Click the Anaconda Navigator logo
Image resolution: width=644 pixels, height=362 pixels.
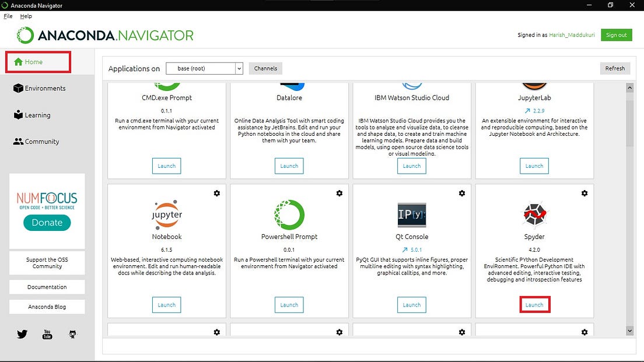tap(105, 36)
